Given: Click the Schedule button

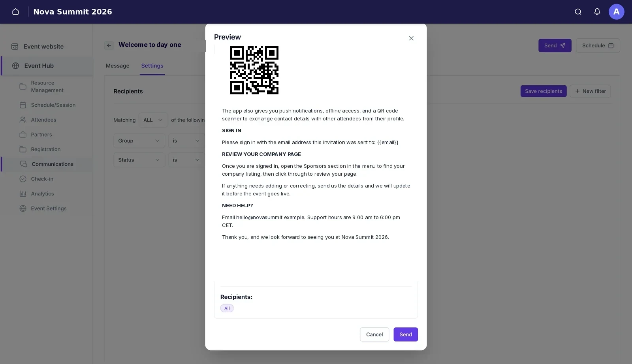Looking at the screenshot, I should tap(598, 45).
